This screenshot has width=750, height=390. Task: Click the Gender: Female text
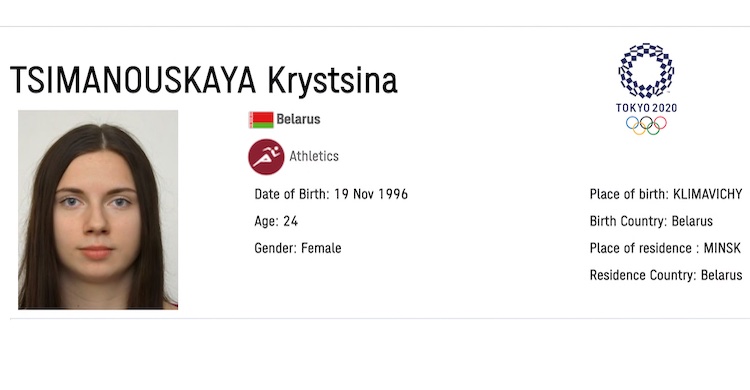click(x=298, y=248)
